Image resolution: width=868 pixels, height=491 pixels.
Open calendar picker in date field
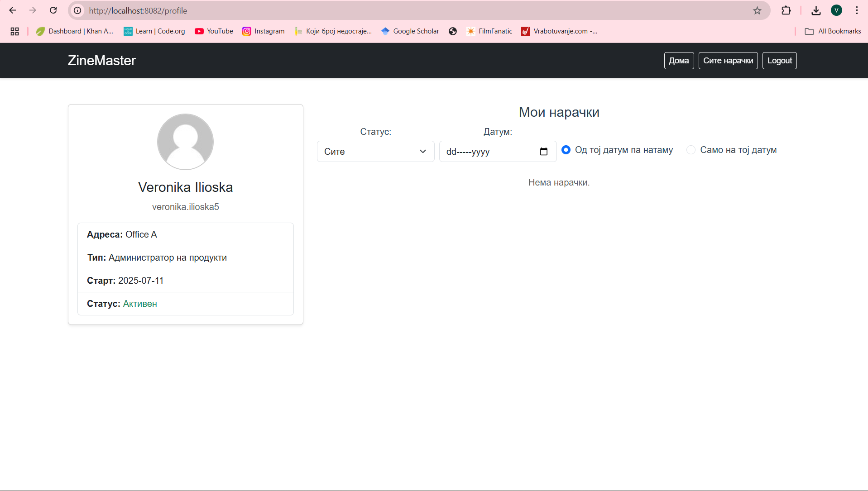(543, 152)
